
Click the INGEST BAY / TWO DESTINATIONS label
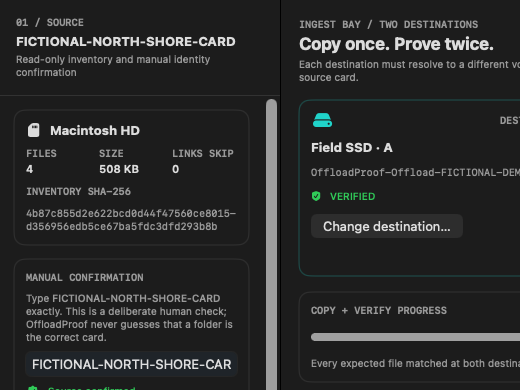389,25
